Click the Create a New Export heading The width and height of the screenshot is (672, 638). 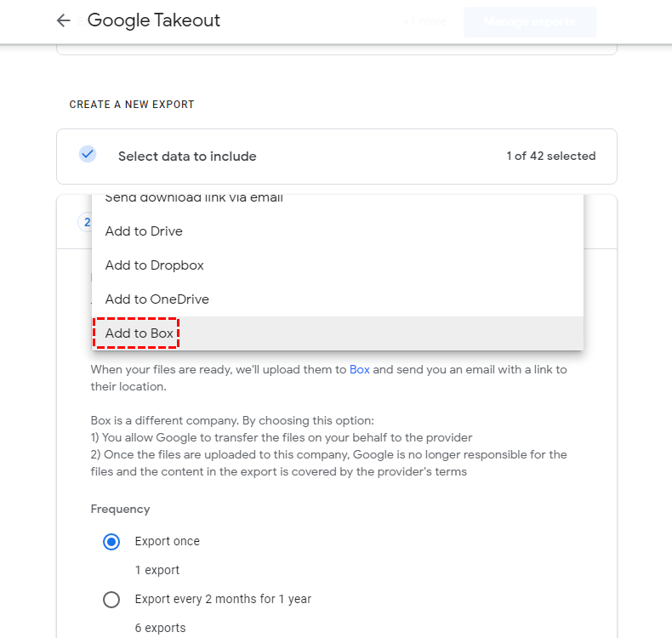(x=132, y=105)
